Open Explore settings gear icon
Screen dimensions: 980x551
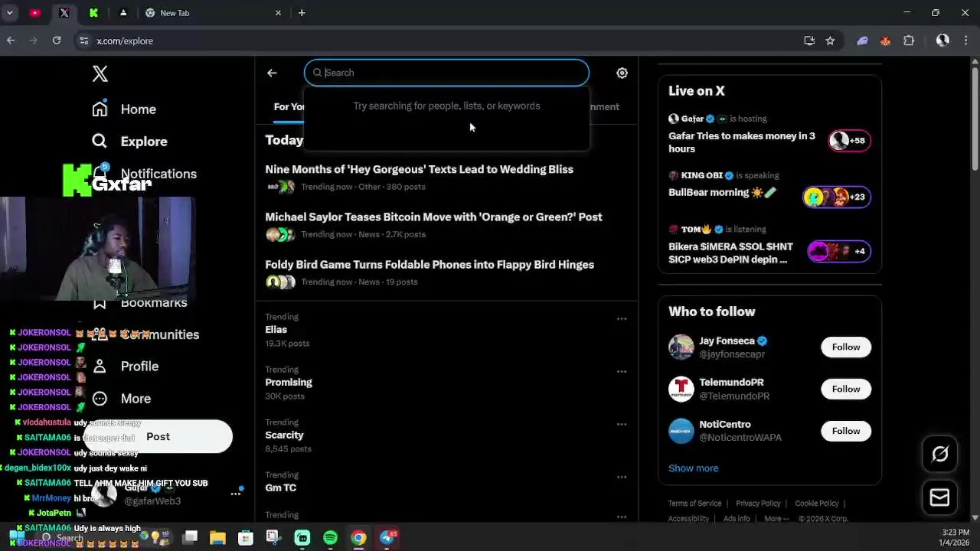point(622,73)
